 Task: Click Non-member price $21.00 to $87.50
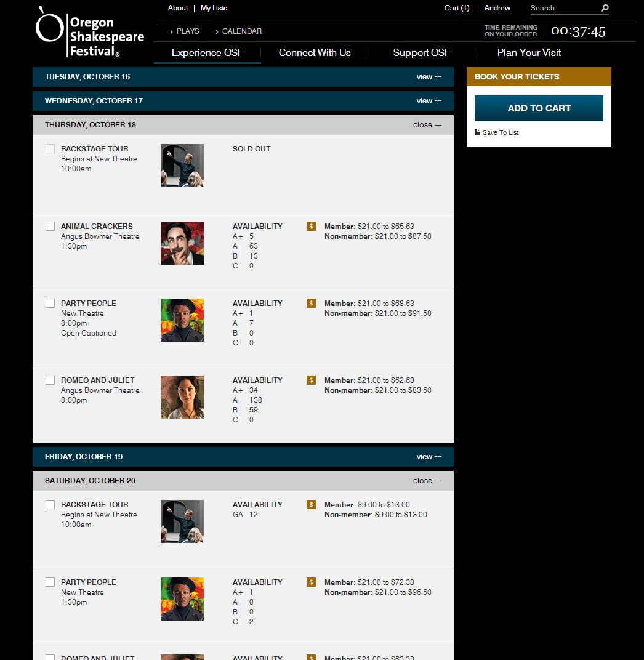click(378, 236)
